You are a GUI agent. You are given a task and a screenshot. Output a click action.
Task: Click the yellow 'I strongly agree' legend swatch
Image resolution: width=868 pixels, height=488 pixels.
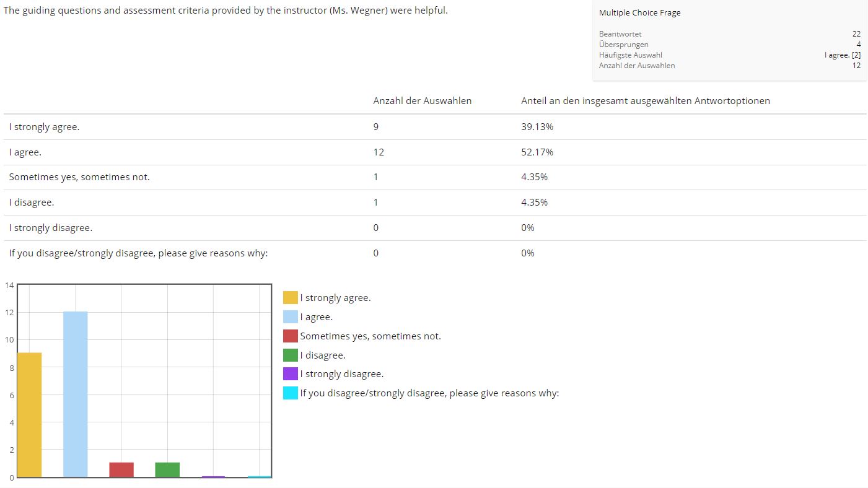pyautogui.click(x=290, y=298)
